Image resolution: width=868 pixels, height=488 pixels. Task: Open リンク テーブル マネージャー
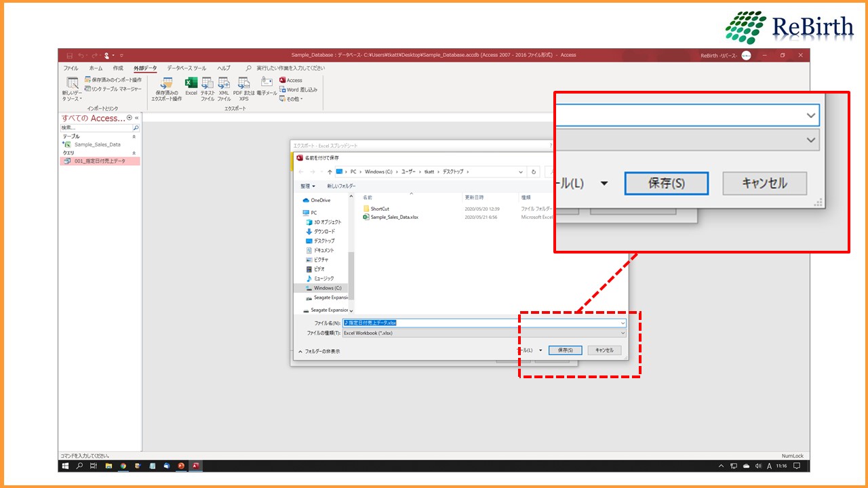(x=113, y=89)
